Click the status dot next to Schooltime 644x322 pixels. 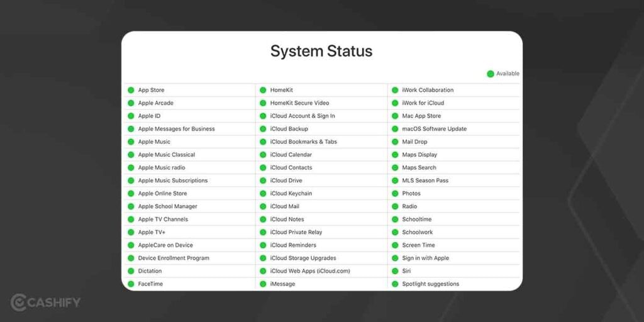[x=395, y=219]
